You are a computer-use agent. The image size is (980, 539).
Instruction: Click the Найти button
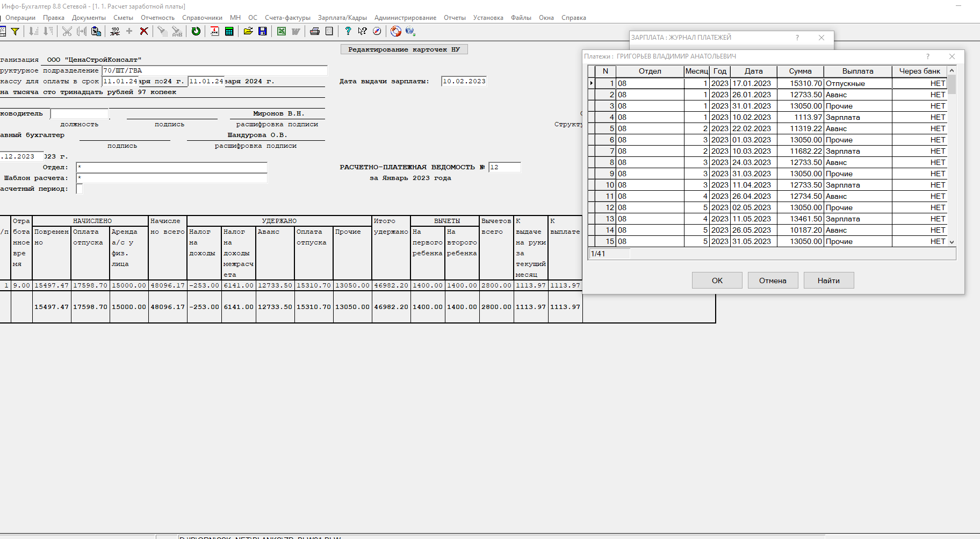point(828,281)
